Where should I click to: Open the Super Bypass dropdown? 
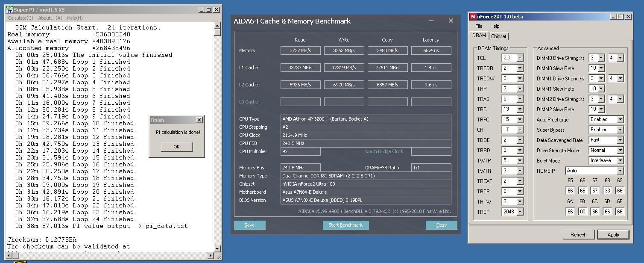coord(620,130)
